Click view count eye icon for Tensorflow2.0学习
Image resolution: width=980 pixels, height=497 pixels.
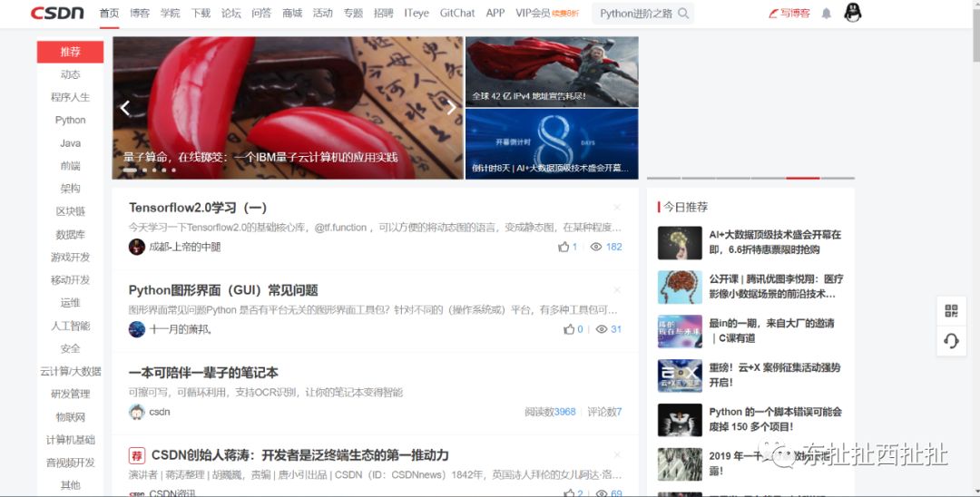point(596,247)
